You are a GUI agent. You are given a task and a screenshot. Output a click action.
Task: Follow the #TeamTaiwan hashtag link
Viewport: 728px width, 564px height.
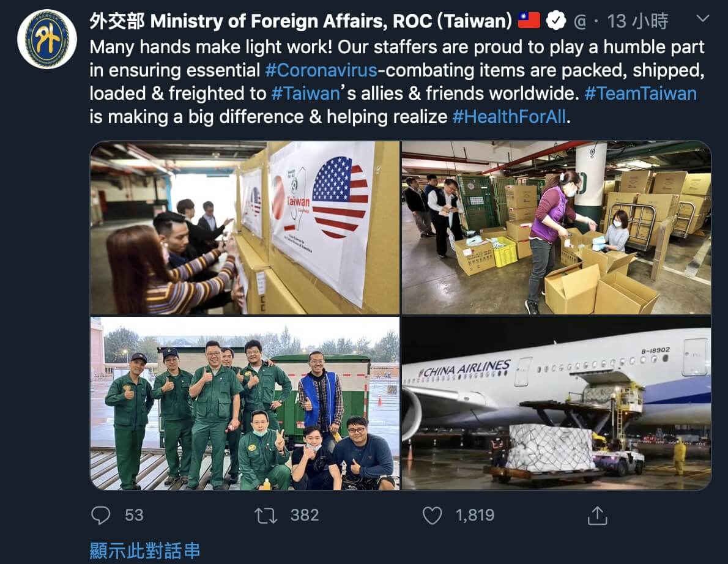click(641, 94)
